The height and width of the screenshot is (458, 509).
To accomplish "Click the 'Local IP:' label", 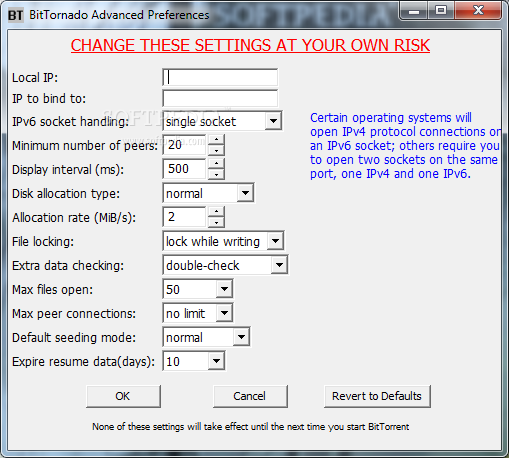I will click(35, 78).
